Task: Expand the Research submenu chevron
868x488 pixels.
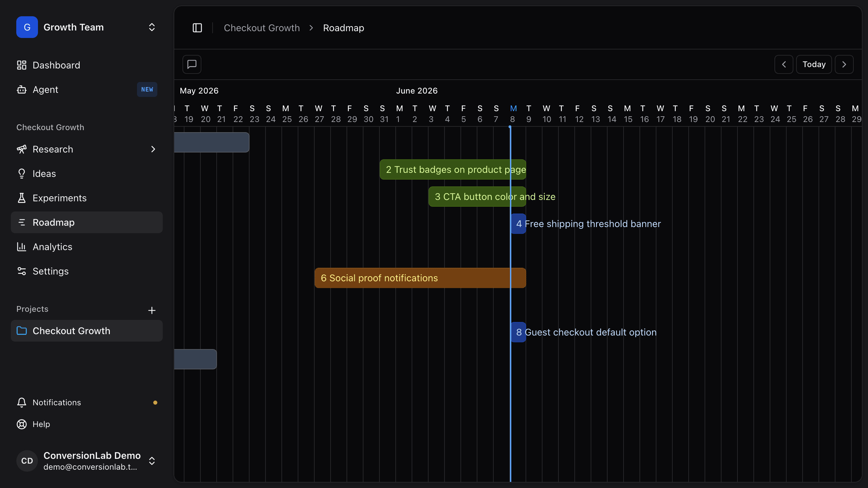Action: [x=153, y=149]
